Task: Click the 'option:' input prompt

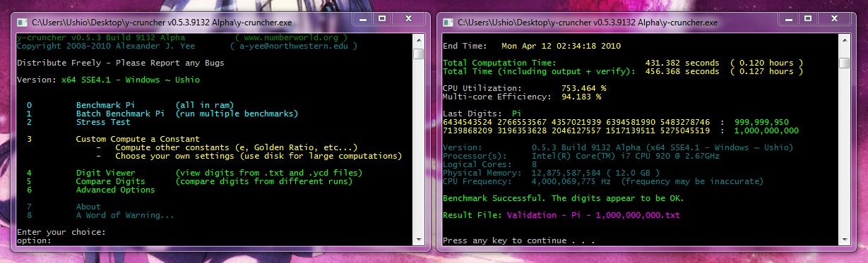Action: click(x=34, y=240)
